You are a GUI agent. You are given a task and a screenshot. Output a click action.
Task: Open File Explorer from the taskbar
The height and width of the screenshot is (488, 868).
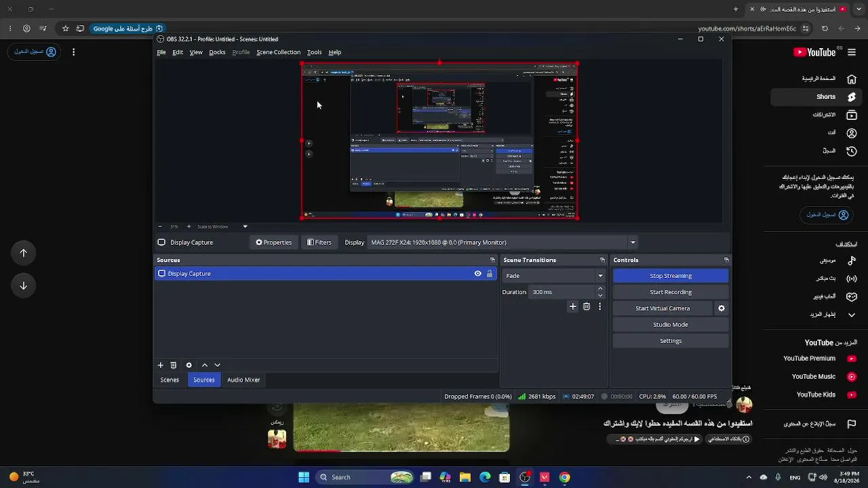pos(465,477)
